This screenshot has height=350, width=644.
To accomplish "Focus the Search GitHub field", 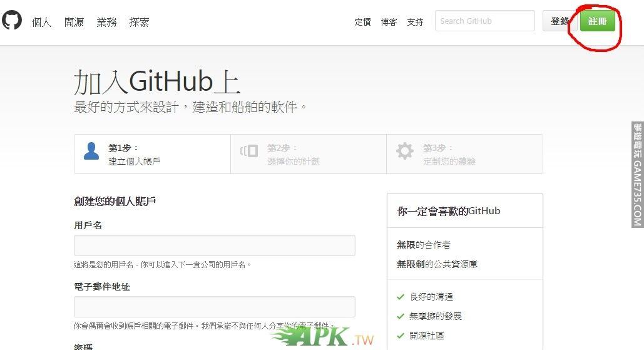I will point(484,21).
